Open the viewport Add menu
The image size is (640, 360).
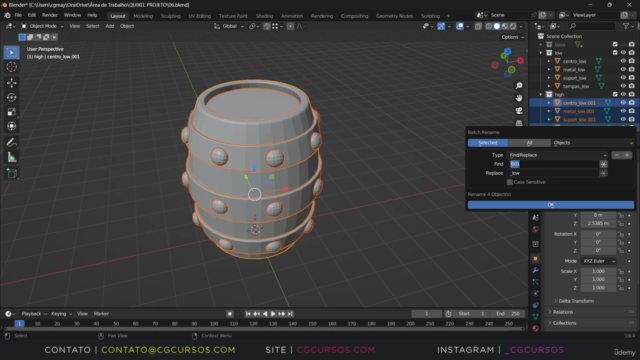(x=109, y=26)
